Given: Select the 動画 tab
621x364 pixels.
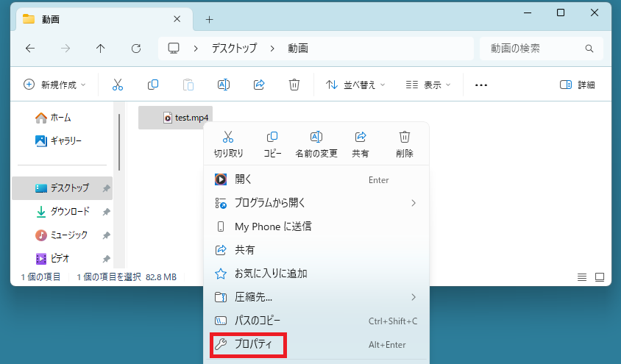Looking at the screenshot, I should [104, 19].
